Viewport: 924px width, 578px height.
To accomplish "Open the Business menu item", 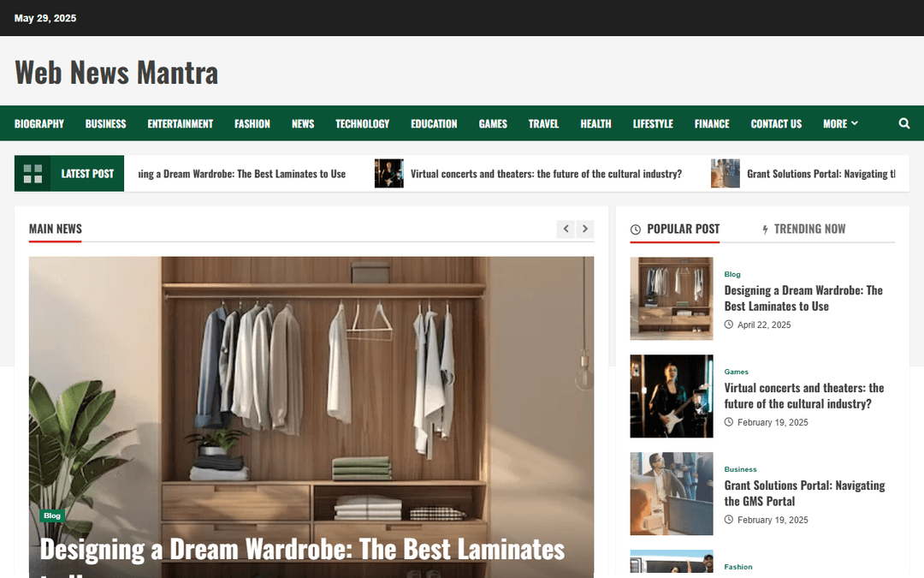I will click(105, 123).
